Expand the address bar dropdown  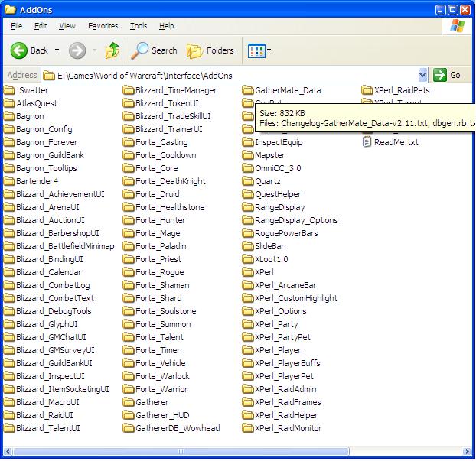423,75
